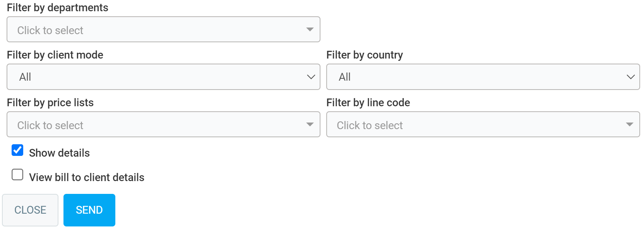The height and width of the screenshot is (228, 644).
Task: Click the "Show details" label text
Action: pyautogui.click(x=59, y=153)
